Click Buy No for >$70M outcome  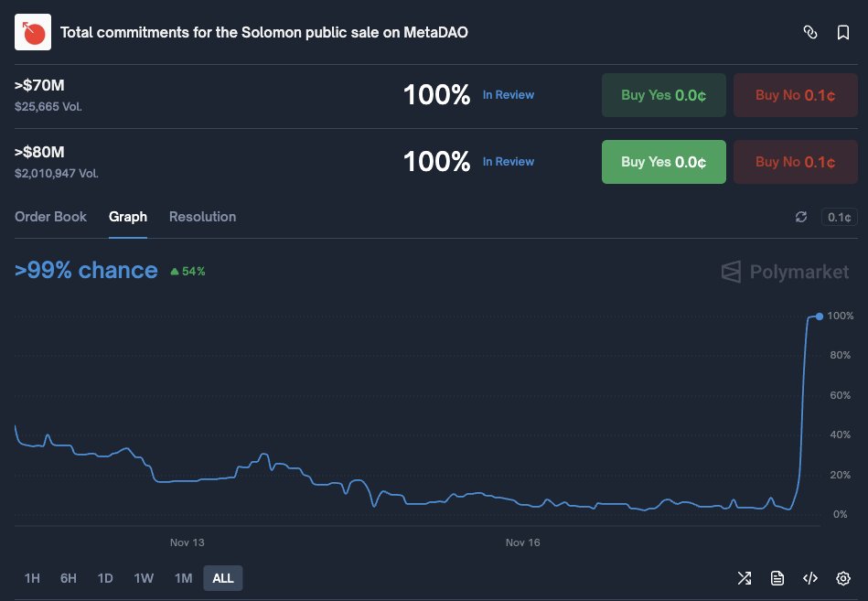[796, 95]
